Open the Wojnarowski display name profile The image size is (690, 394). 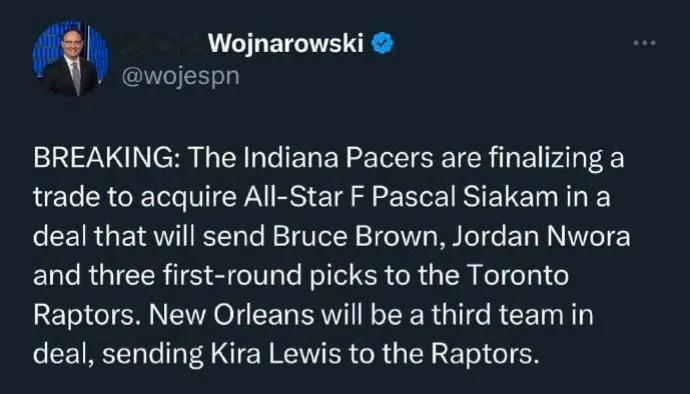(286, 44)
